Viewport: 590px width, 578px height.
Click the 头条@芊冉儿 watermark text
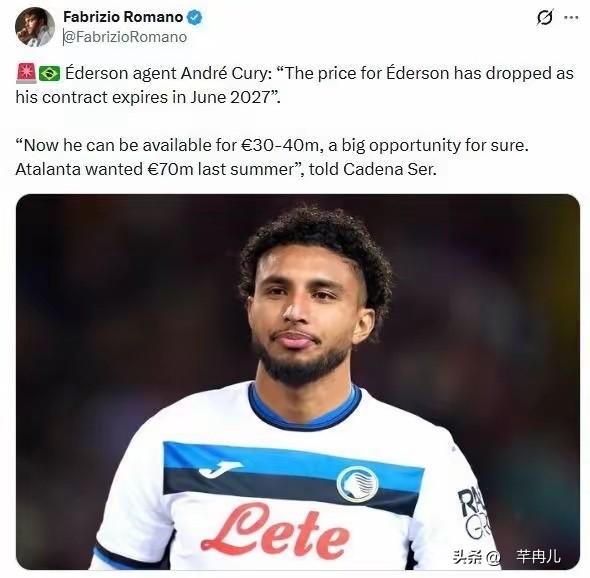pyautogui.click(x=506, y=556)
